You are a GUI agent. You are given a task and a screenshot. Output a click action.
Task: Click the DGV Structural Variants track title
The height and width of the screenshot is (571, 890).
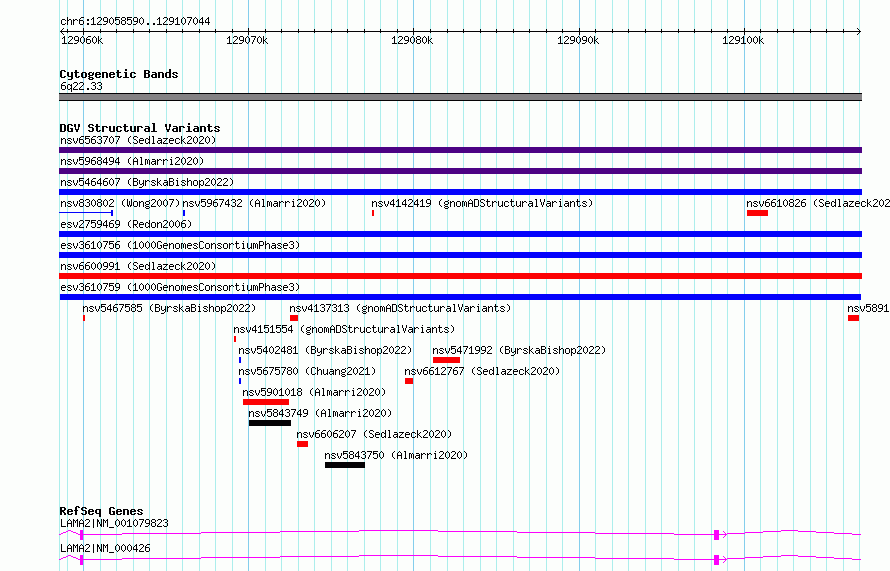click(140, 128)
